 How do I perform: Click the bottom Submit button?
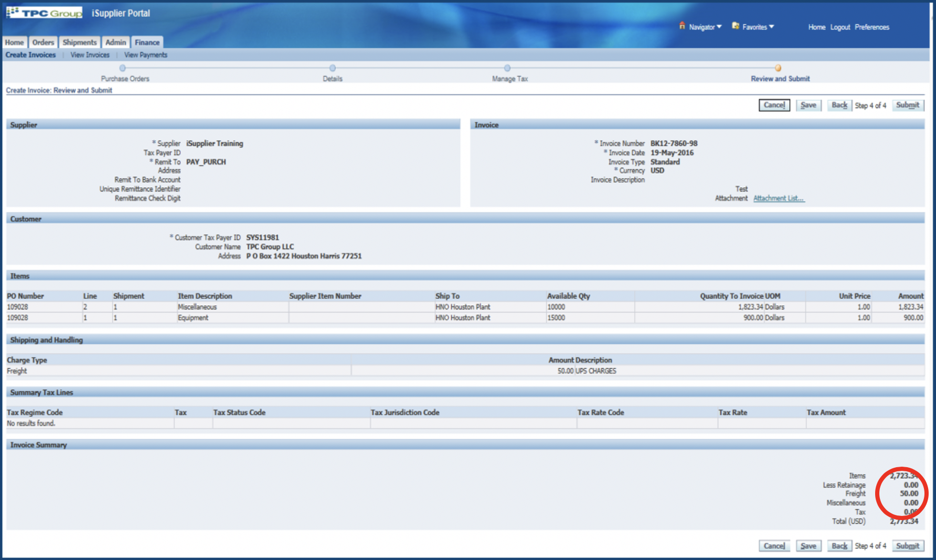click(x=908, y=546)
